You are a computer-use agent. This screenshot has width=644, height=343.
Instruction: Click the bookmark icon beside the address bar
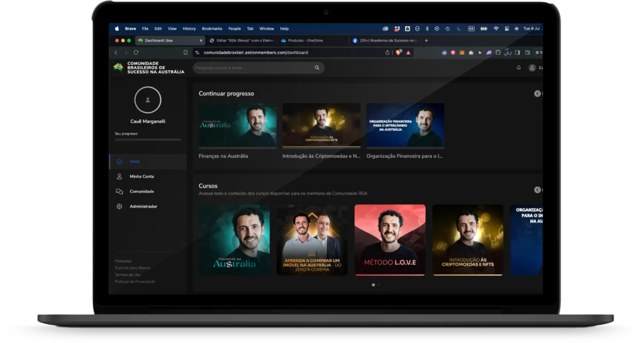[186, 53]
